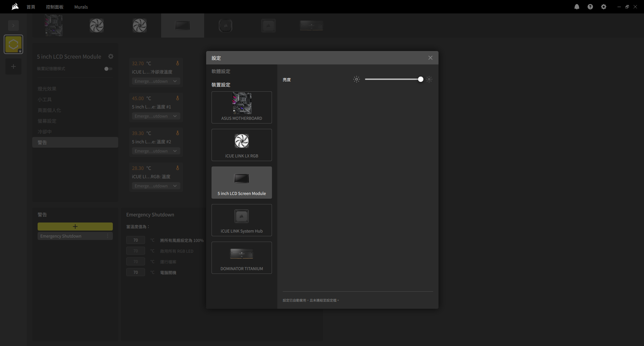Adjust the 亮度 brightness slider handle
This screenshot has width=644, height=346.
click(421, 79)
